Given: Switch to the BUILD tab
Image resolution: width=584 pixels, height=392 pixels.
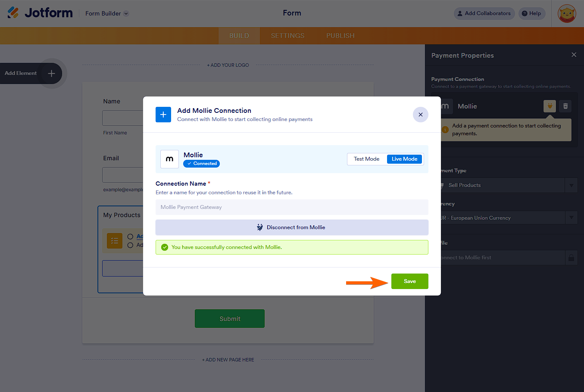Looking at the screenshot, I should coord(239,36).
